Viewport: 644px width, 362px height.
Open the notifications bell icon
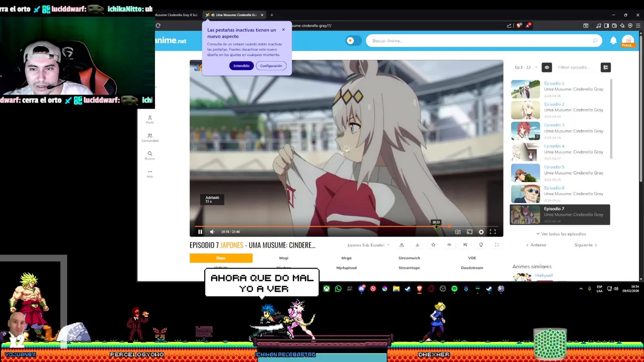point(613,41)
